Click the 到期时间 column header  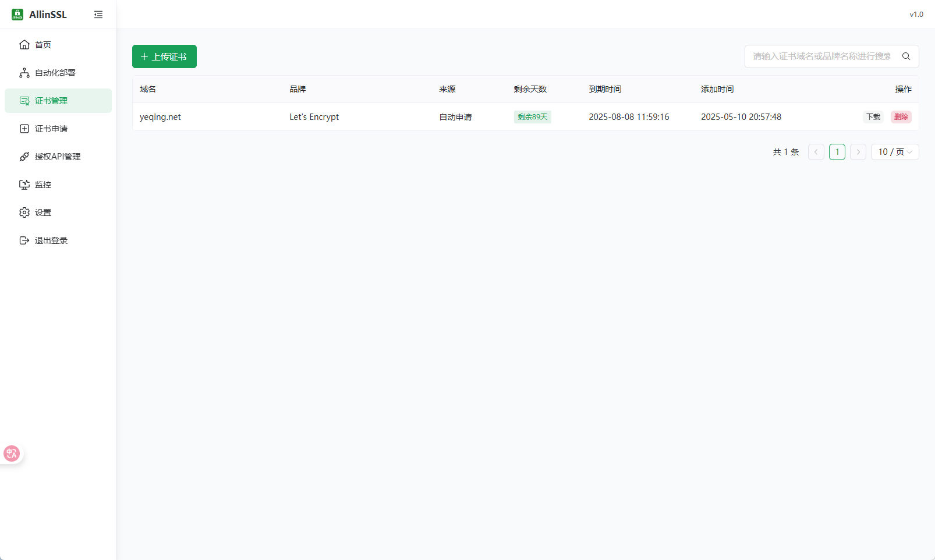tap(605, 89)
